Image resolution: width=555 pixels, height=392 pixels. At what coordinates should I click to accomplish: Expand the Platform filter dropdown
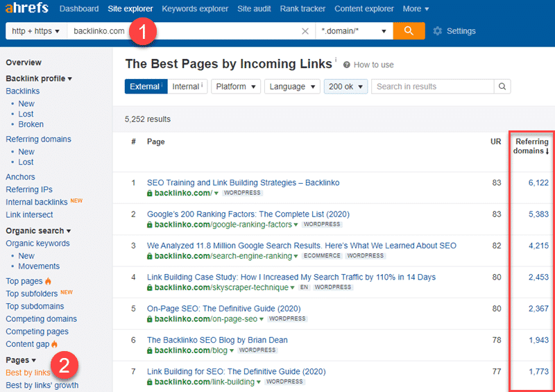[x=235, y=87]
